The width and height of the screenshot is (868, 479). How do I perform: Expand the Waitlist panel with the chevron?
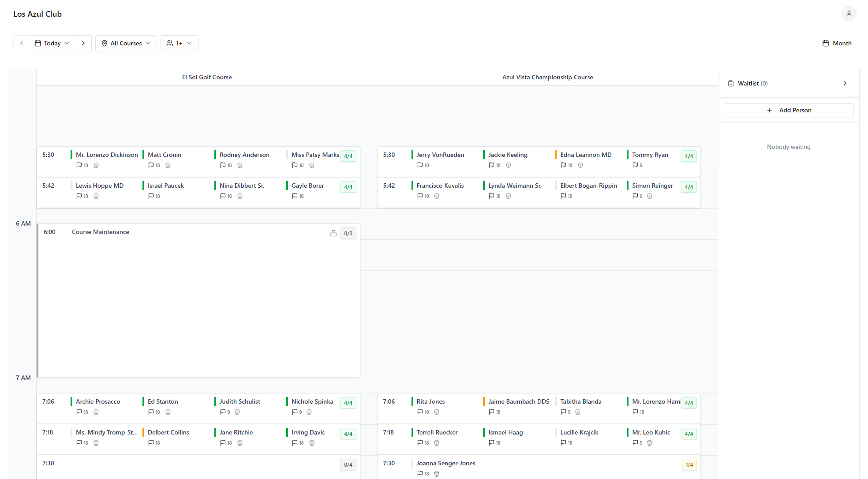click(845, 83)
